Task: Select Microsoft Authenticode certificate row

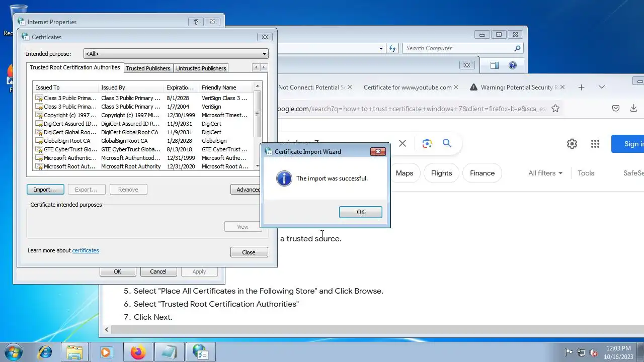Action: coord(143,158)
